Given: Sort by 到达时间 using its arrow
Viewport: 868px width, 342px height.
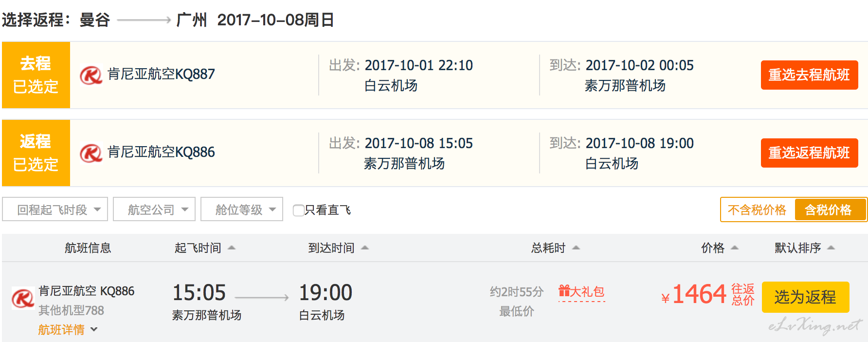Looking at the screenshot, I should click(365, 248).
